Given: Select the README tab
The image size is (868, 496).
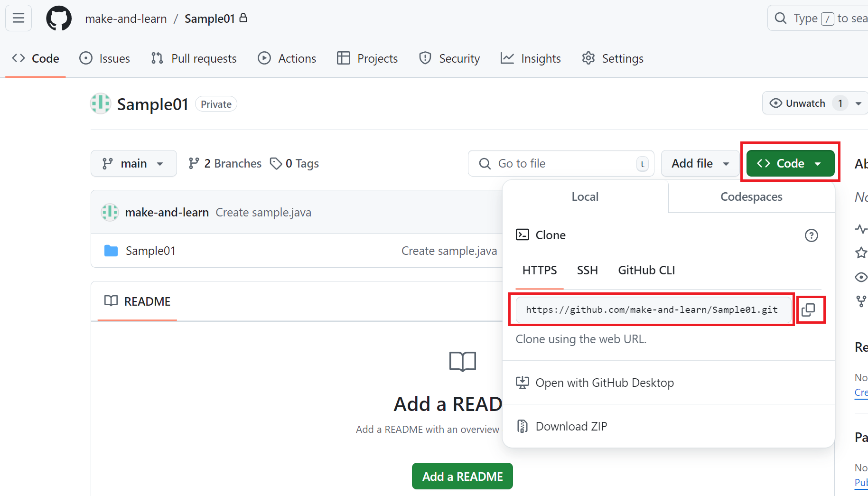Looking at the screenshot, I should tap(137, 301).
